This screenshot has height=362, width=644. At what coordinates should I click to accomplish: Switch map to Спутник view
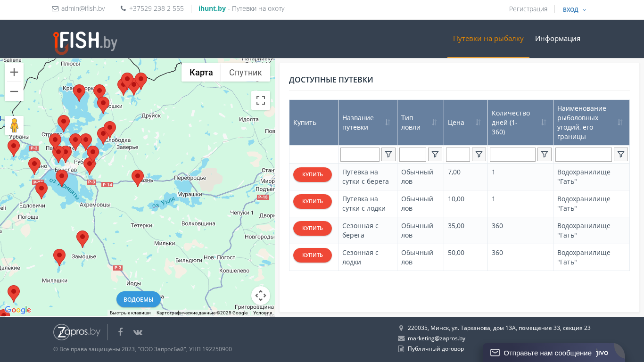coord(246,72)
